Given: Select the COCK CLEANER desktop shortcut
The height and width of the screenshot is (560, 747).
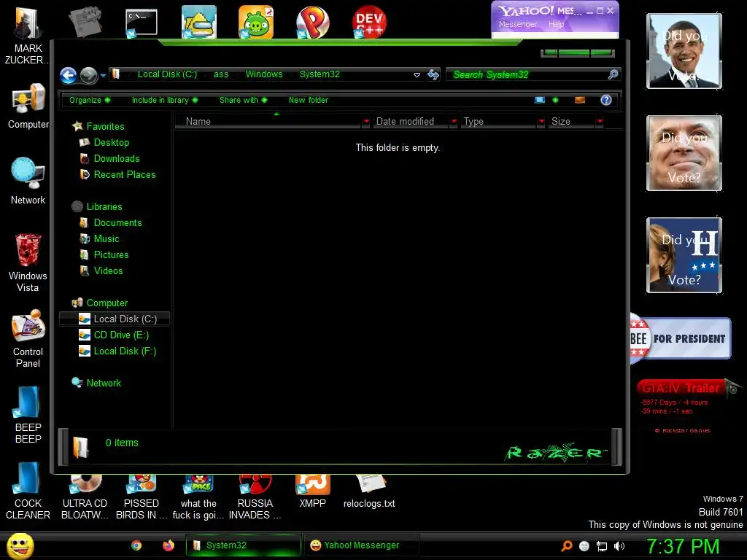Looking at the screenshot, I should (28, 491).
